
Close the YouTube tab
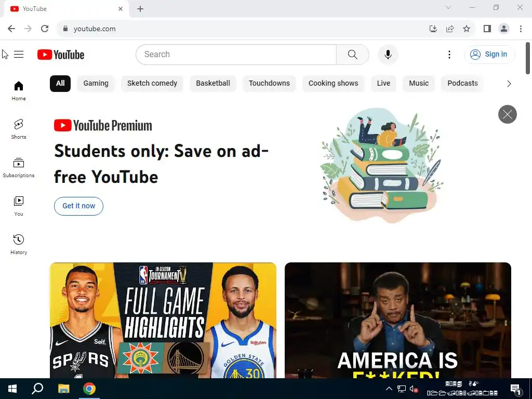(121, 9)
